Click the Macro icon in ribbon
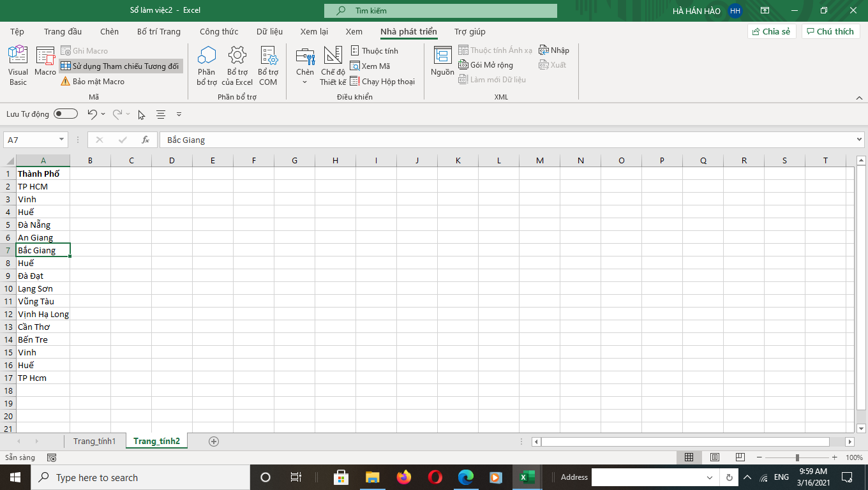The height and width of the screenshot is (490, 868). (45, 62)
